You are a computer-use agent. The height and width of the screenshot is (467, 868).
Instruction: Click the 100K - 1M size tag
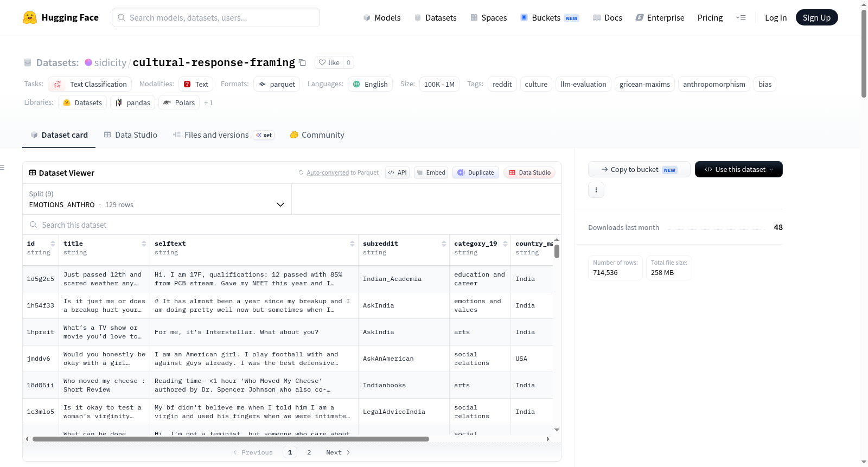(439, 84)
